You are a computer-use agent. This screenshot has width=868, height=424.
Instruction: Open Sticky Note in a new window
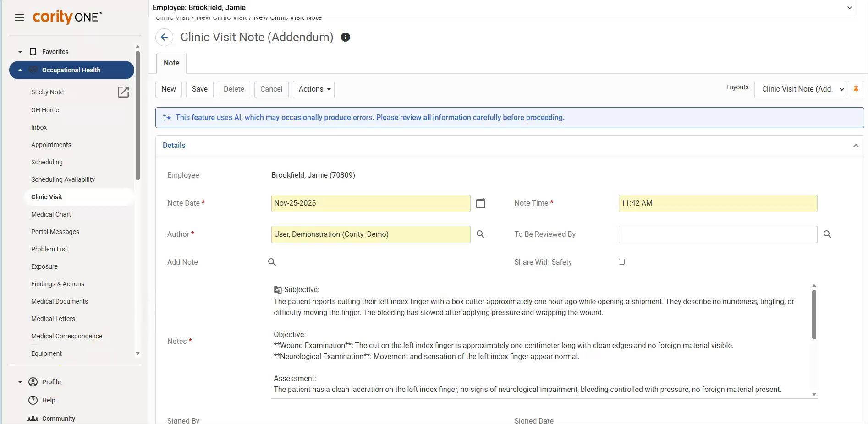point(123,92)
